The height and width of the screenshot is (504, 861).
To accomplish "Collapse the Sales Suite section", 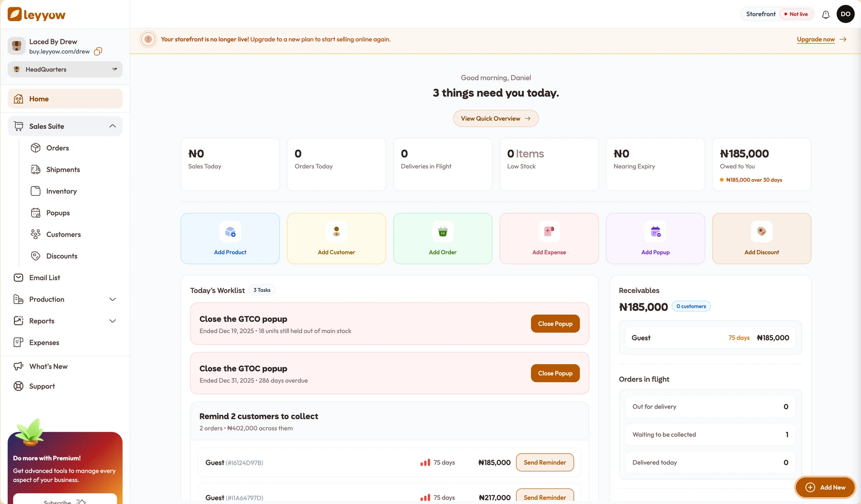I will coord(65,126).
